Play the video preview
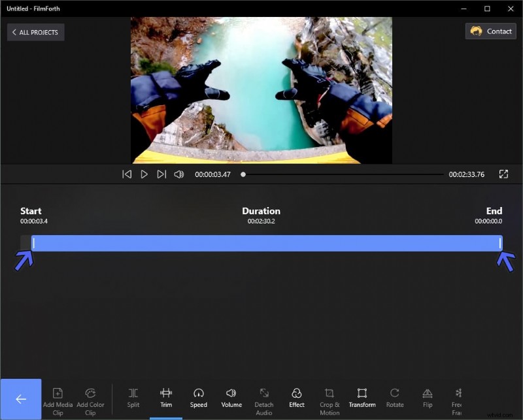This screenshot has height=420, width=523. [x=144, y=174]
